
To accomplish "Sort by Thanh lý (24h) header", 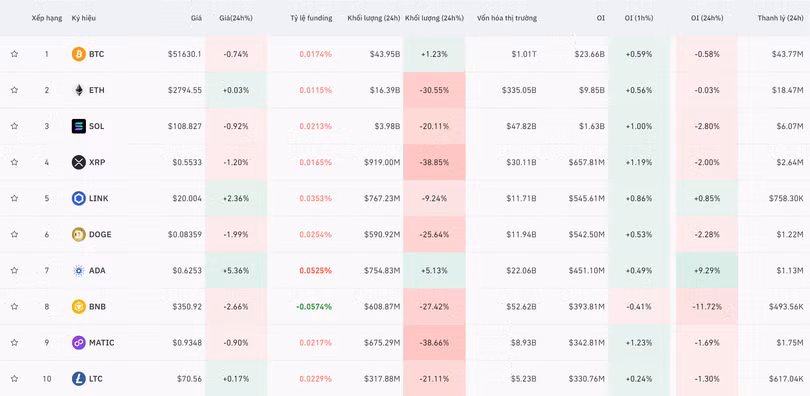I will tap(781, 18).
